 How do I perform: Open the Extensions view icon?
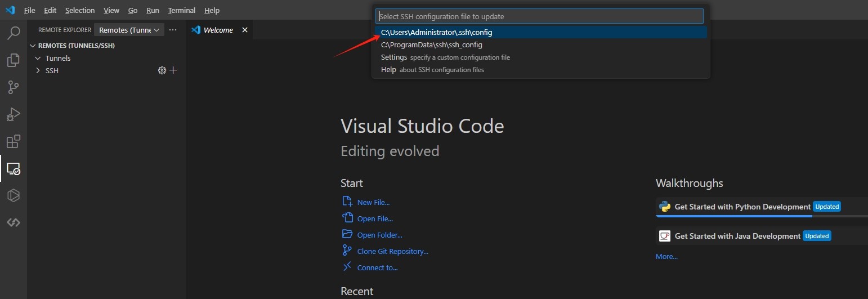tap(14, 141)
